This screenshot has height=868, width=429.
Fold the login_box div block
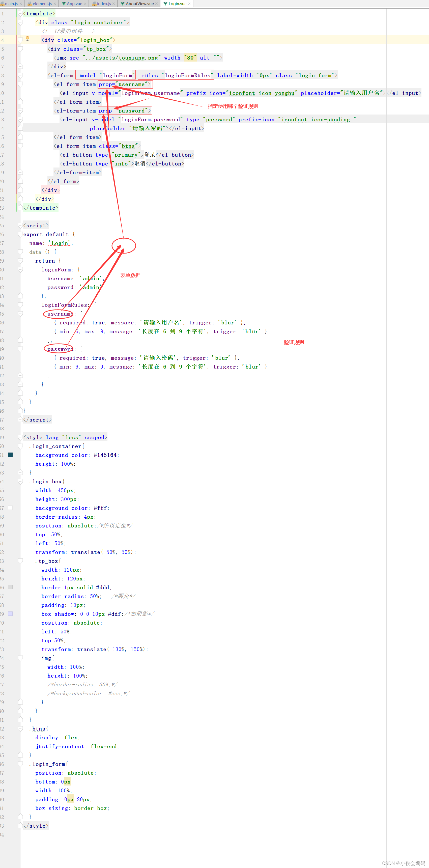(x=20, y=40)
